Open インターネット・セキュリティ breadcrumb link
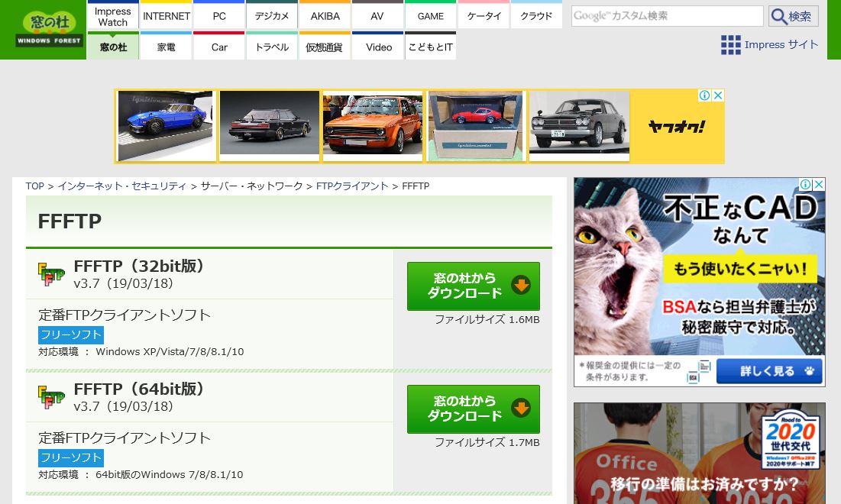Screen dimensions: 841x504 click(x=121, y=186)
